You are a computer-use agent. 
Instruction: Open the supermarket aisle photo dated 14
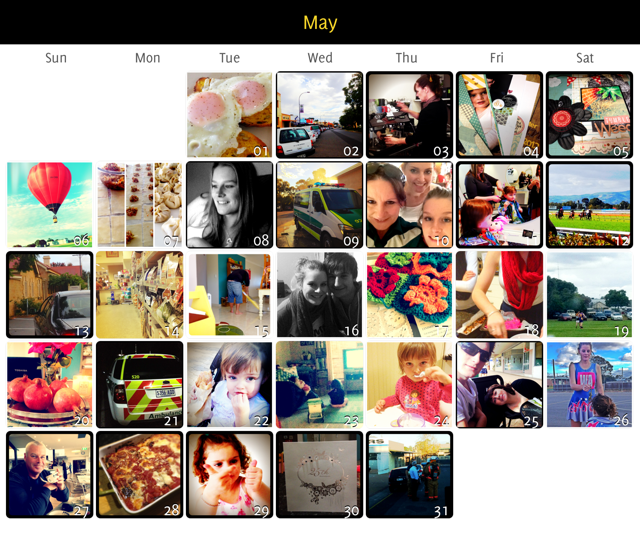[140, 294]
